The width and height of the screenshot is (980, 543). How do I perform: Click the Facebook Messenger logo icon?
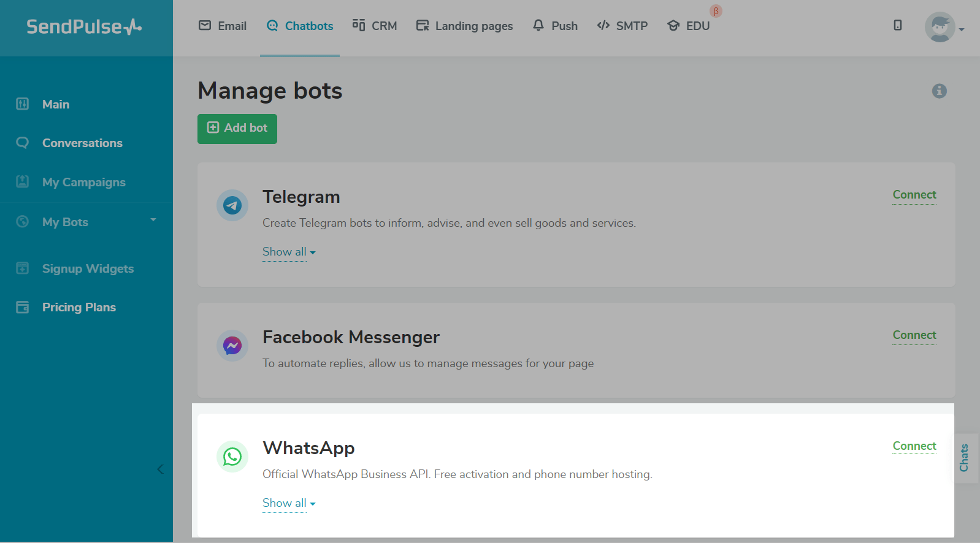(232, 346)
